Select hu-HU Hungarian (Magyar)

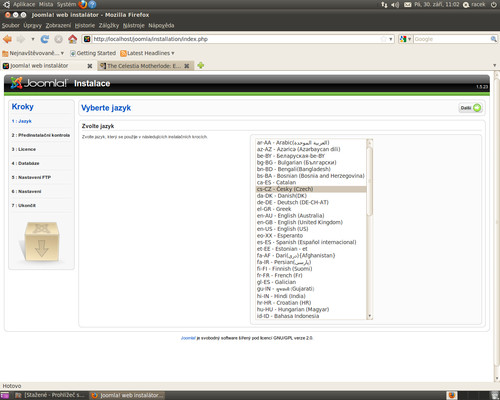311,309
